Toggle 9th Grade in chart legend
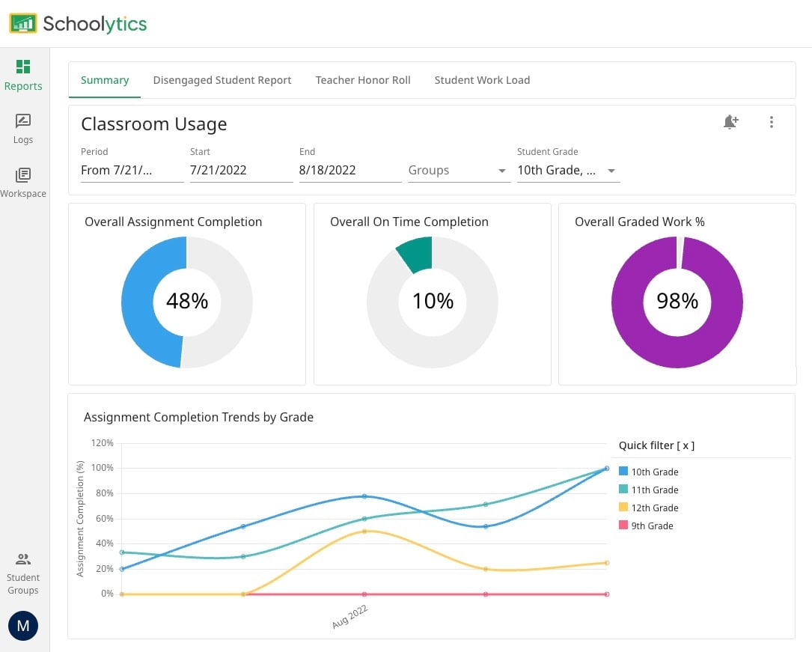Screen dimensions: 812x652 [x=646, y=525]
